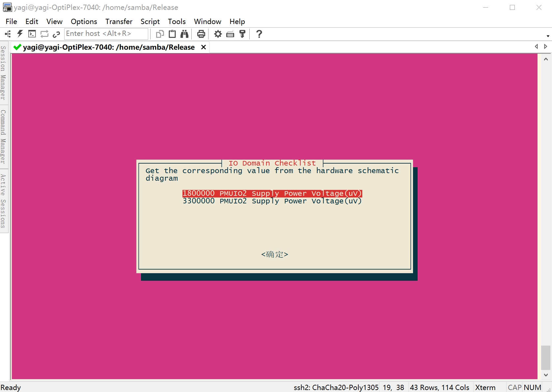This screenshot has width=552, height=392.
Task: Click the Reconnect arrows icon
Action: pyautogui.click(x=44, y=34)
